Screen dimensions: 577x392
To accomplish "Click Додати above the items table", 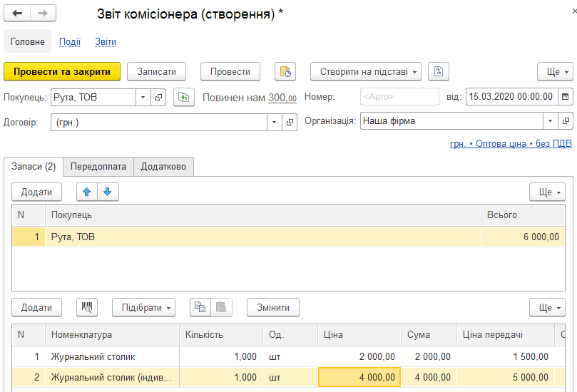I will point(36,307).
